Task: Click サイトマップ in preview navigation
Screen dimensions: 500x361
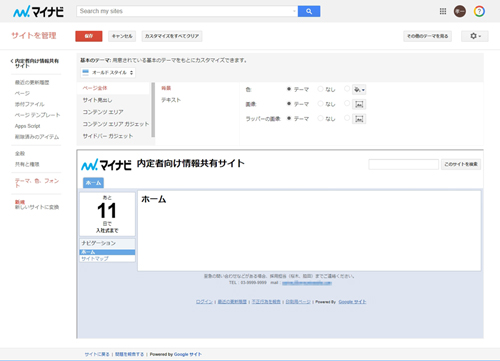Action: coord(95,258)
